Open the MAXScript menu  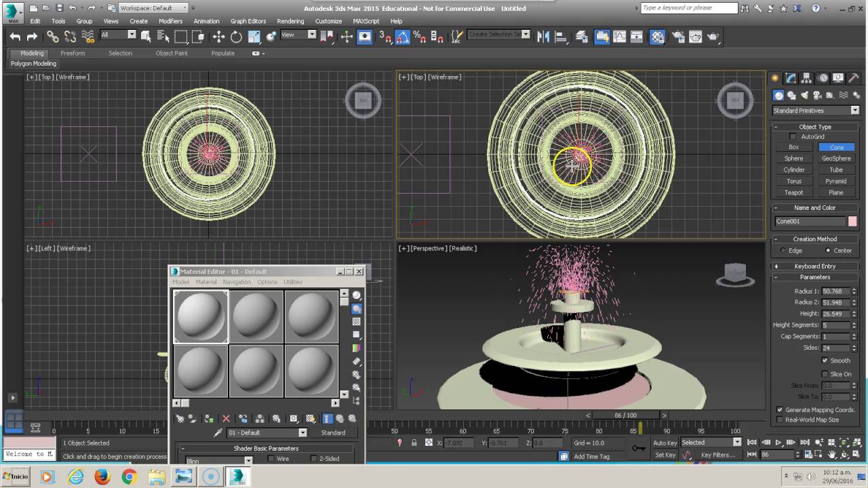tap(366, 21)
